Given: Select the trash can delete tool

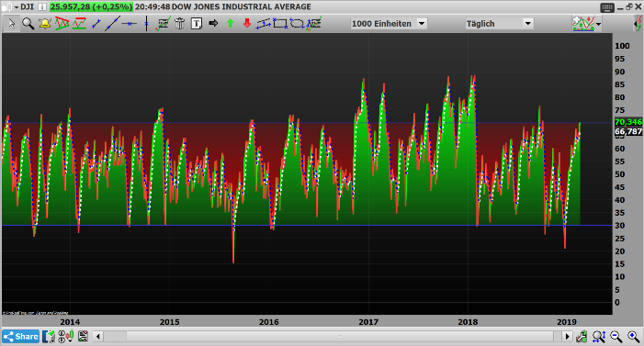Looking at the screenshot, I should click(179, 24).
